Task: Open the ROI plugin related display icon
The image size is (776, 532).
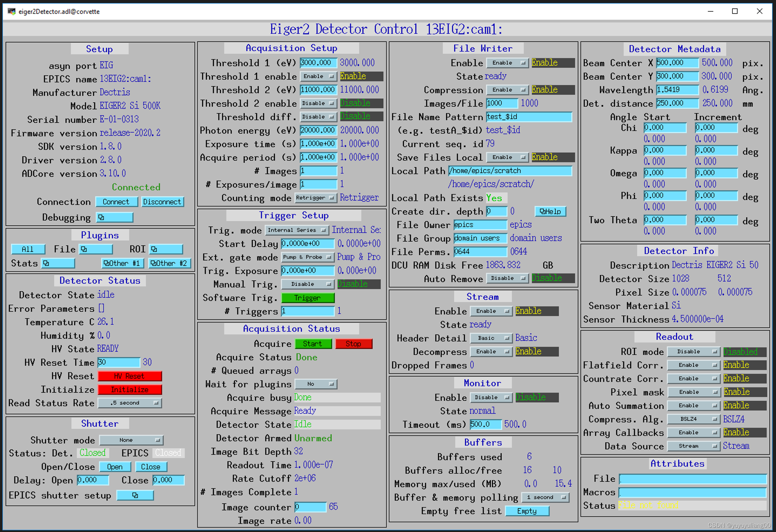Action: tap(166, 249)
